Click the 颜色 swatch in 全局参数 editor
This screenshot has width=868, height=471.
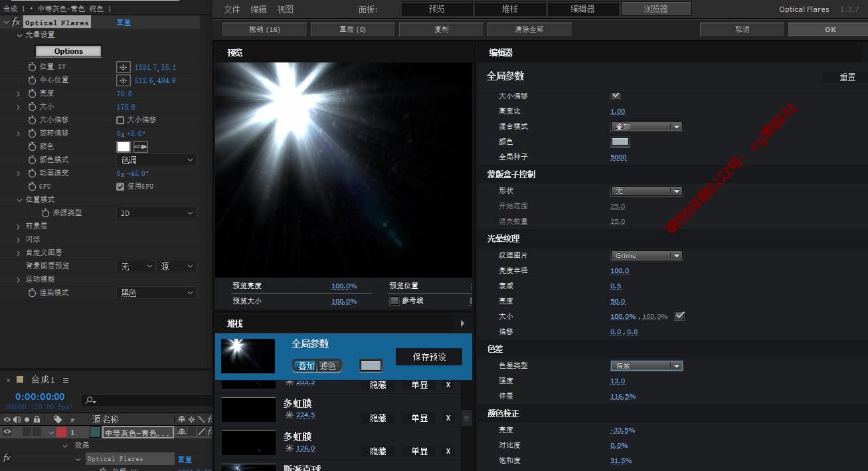tap(620, 141)
